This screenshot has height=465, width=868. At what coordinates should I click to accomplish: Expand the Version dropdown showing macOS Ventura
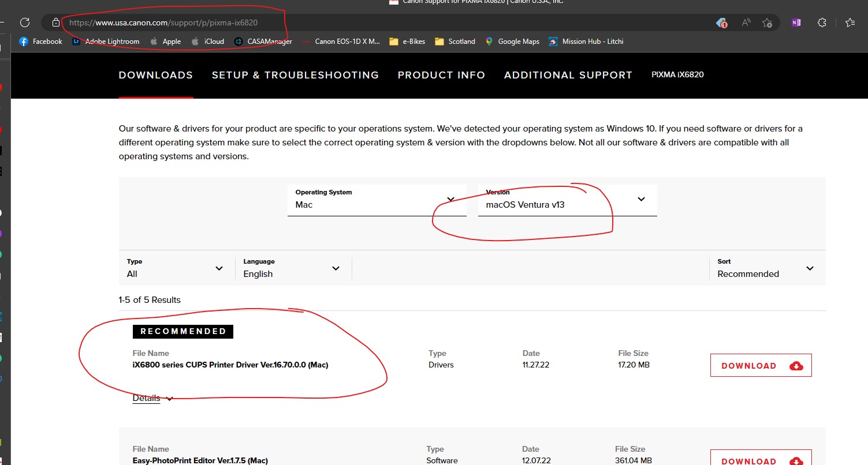pyautogui.click(x=567, y=200)
